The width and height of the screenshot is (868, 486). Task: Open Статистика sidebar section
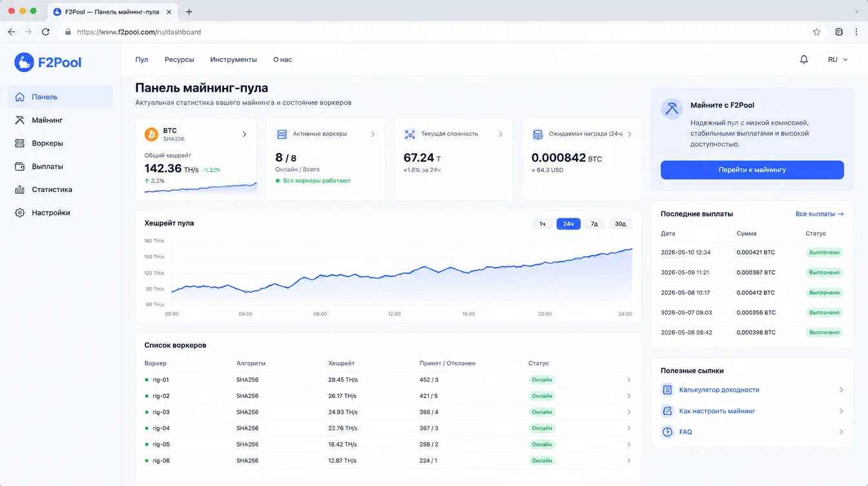(60, 190)
